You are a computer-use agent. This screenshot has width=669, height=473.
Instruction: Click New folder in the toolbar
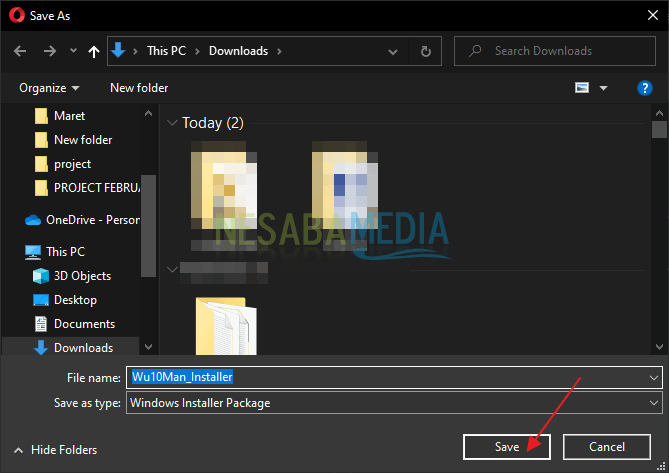click(x=139, y=88)
